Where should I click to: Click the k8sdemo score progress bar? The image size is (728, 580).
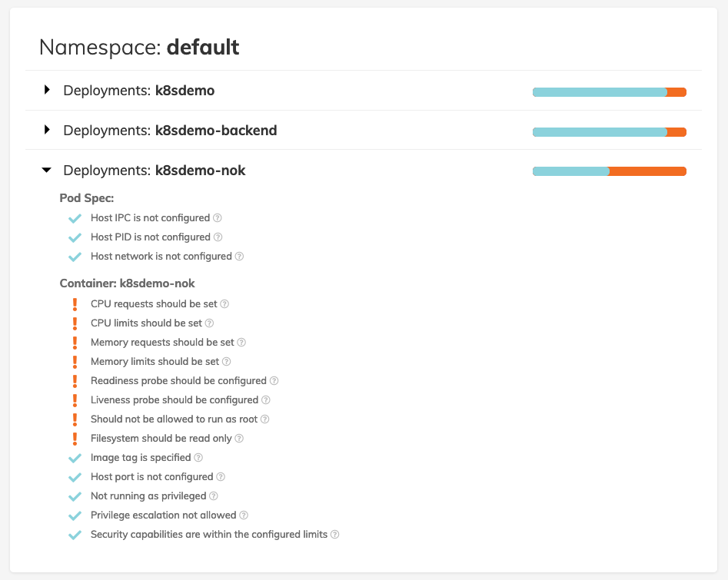tap(609, 92)
